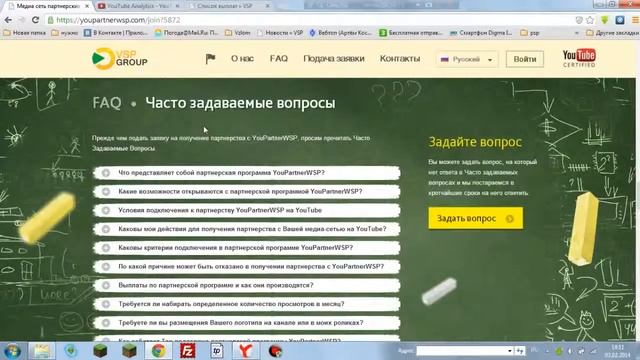Click the 'Войти' login button
The image size is (640, 360).
[525, 59]
